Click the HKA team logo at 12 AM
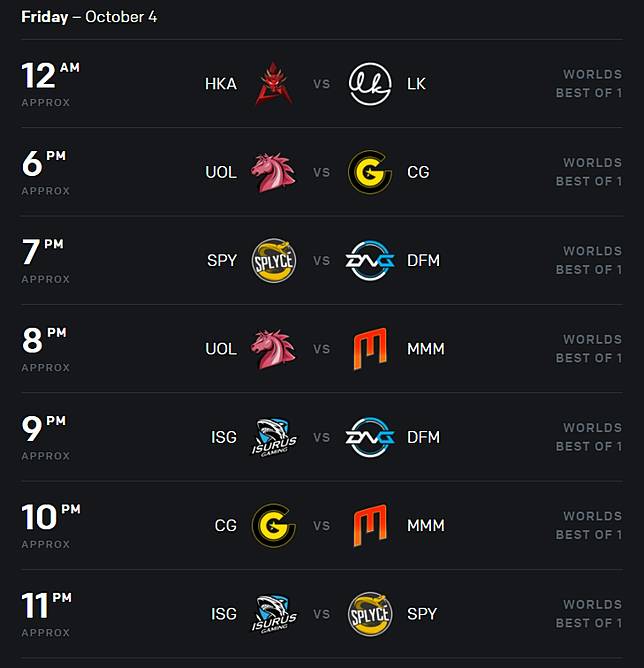The image size is (644, 668). point(273,84)
